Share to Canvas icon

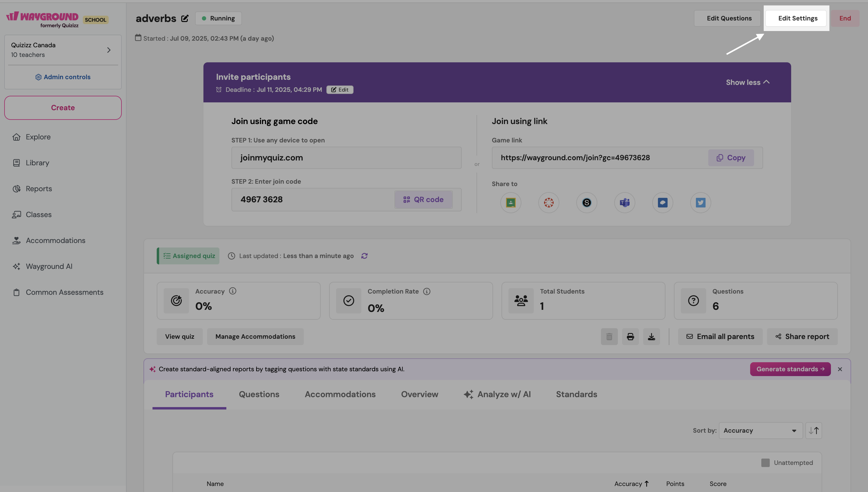tap(549, 202)
